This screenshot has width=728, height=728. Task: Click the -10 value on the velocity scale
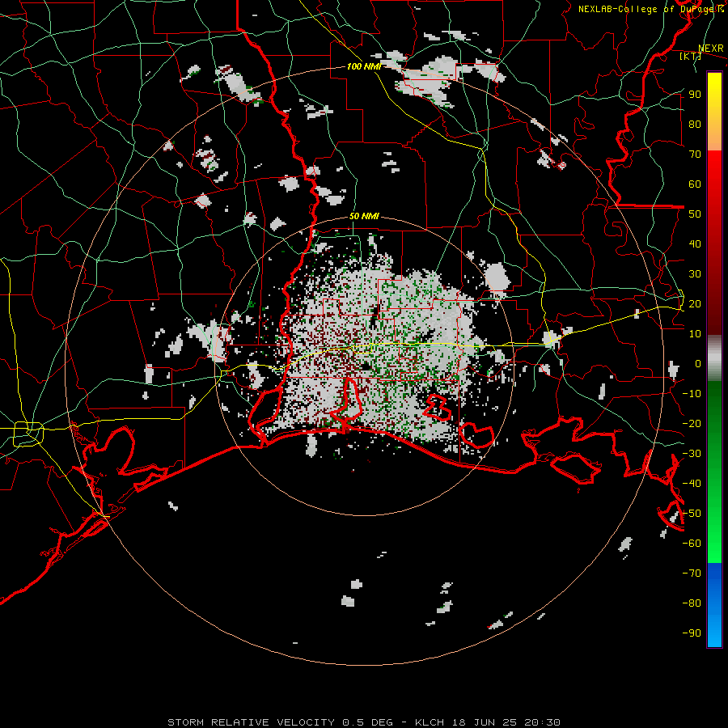(692, 394)
